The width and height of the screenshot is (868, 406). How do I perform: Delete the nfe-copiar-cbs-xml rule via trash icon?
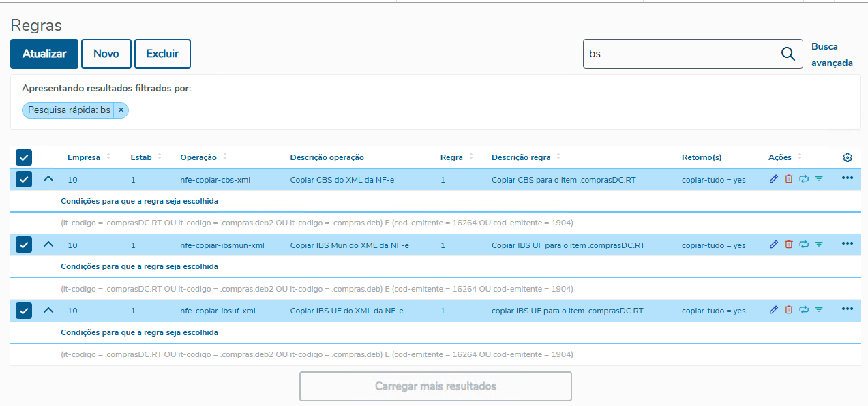pyautogui.click(x=789, y=179)
